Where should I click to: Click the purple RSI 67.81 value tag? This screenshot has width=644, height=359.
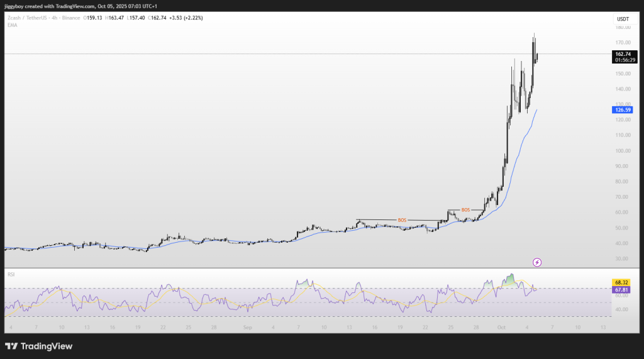point(622,289)
